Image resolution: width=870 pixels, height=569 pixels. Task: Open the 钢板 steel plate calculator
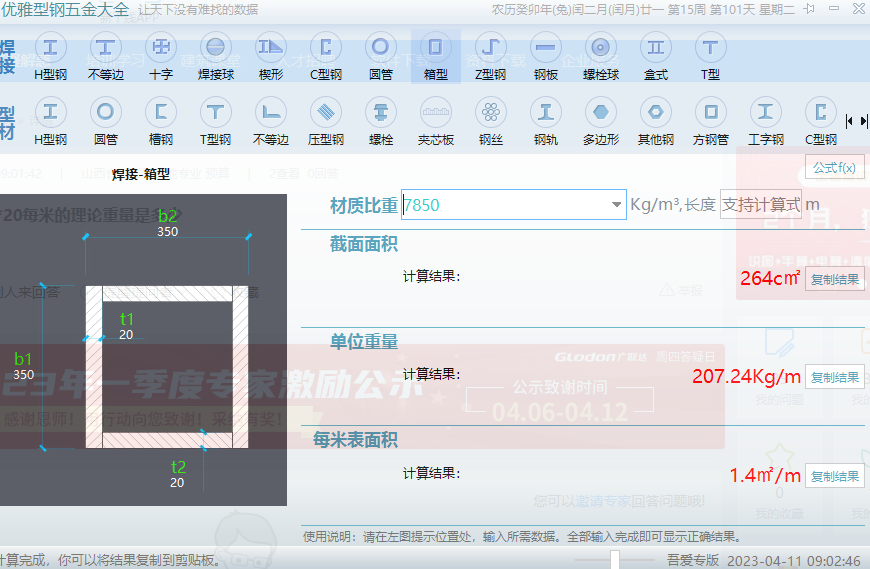[x=545, y=57]
